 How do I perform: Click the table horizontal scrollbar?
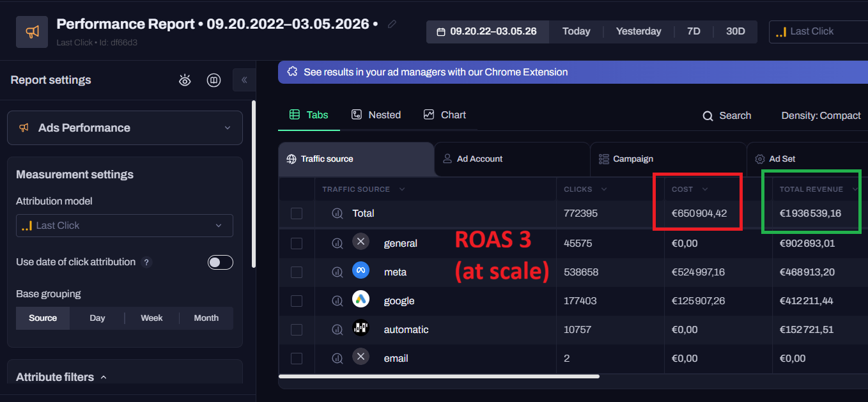(x=439, y=376)
